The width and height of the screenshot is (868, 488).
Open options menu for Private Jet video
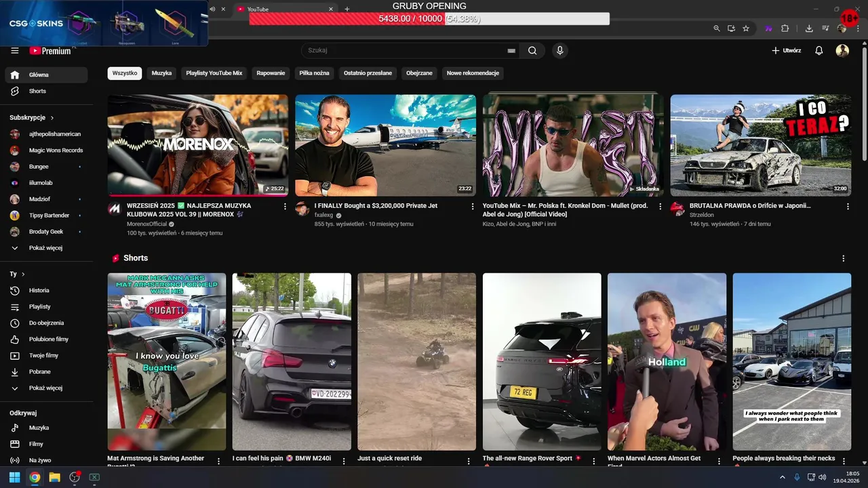click(473, 206)
